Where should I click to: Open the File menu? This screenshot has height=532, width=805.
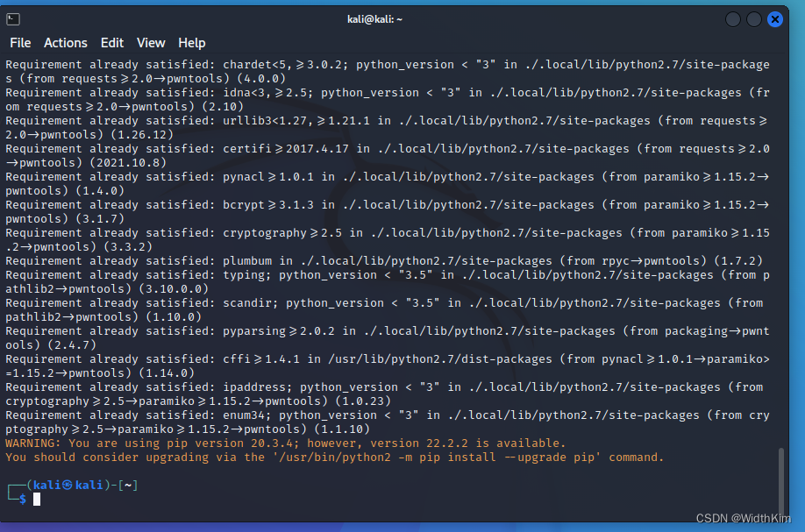[x=19, y=42]
